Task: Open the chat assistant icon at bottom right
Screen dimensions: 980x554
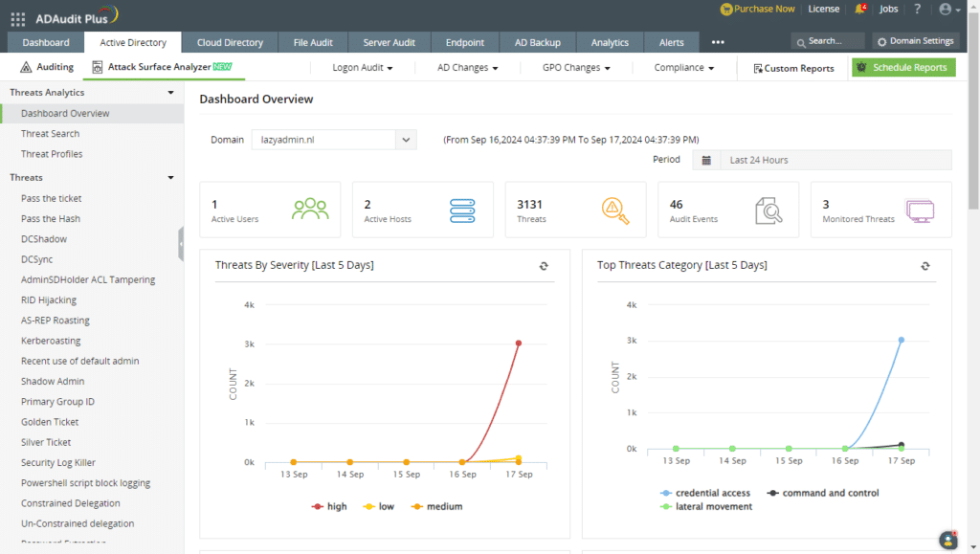Action: [948, 540]
